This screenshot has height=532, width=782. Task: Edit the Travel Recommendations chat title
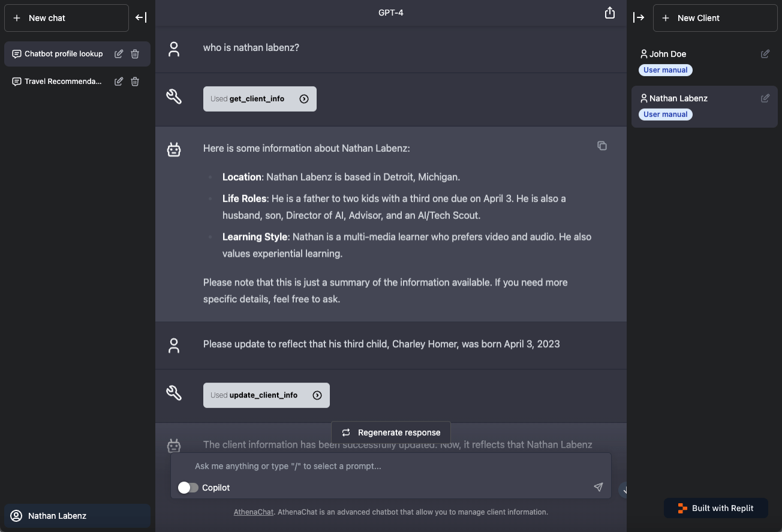click(x=119, y=82)
